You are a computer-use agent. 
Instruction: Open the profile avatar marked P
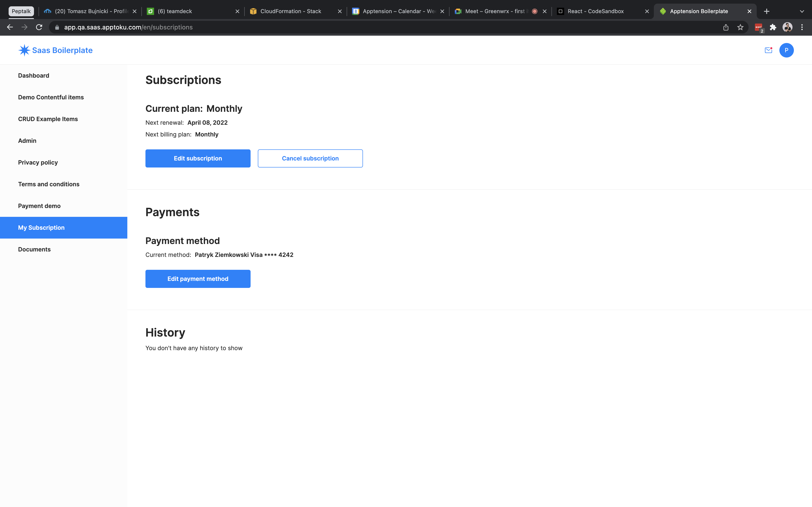click(x=786, y=50)
